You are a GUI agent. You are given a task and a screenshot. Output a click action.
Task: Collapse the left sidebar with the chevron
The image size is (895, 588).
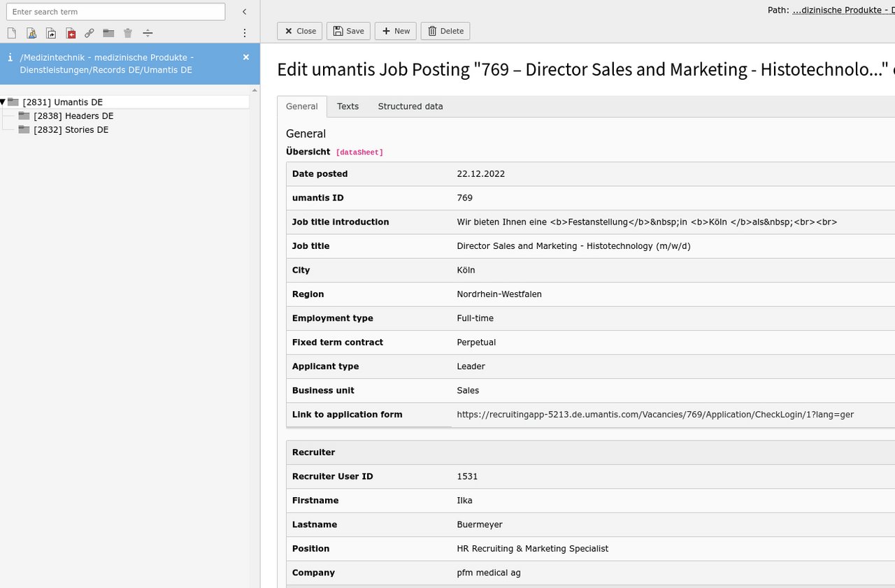(244, 11)
